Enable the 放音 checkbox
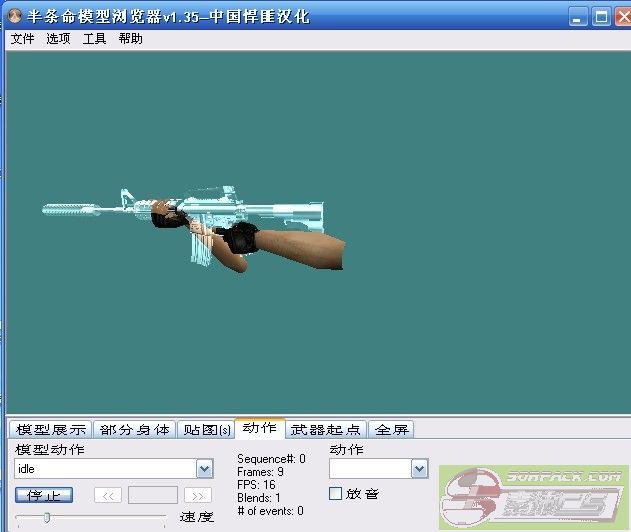 tap(336, 493)
